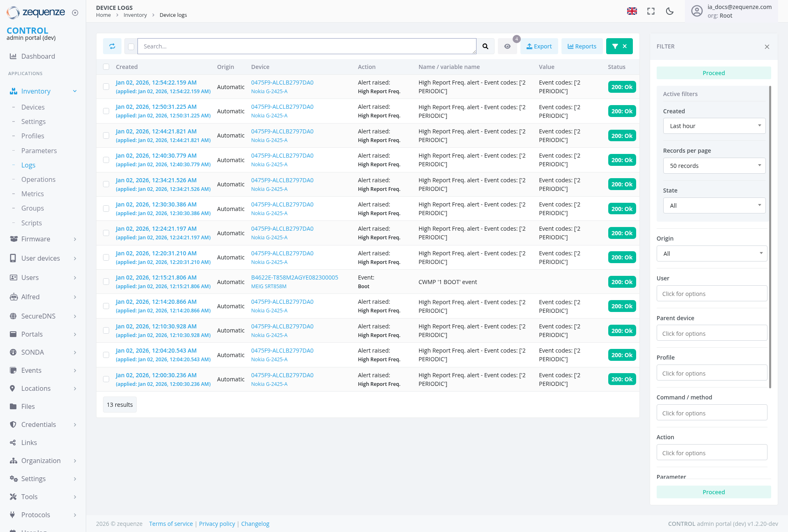Viewport: 788px width, 532px height.
Task: Click the top Proceed button
Action: [714, 73]
